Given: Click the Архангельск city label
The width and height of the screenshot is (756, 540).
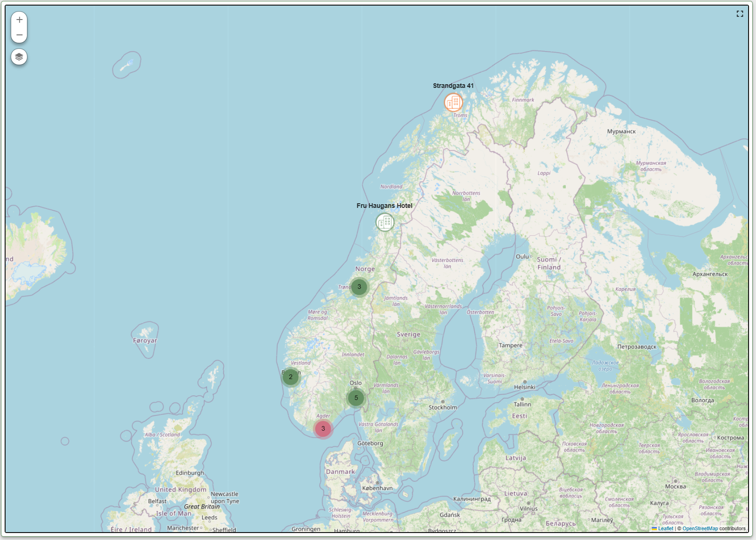Looking at the screenshot, I should 710,274.
